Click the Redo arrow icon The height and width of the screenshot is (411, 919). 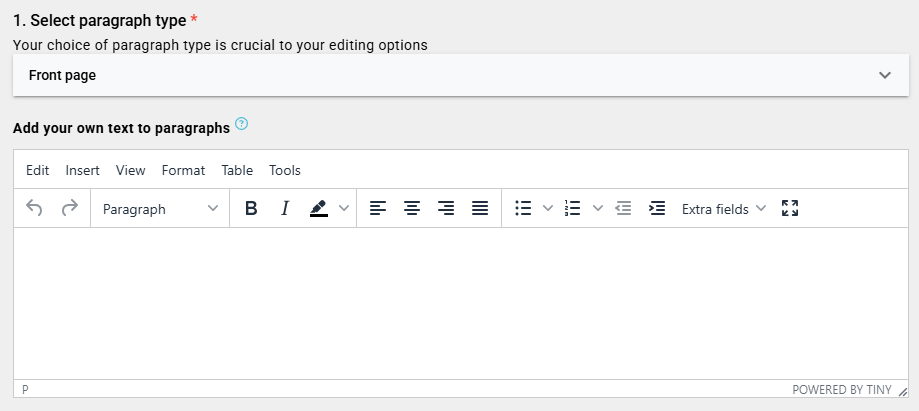tap(69, 208)
